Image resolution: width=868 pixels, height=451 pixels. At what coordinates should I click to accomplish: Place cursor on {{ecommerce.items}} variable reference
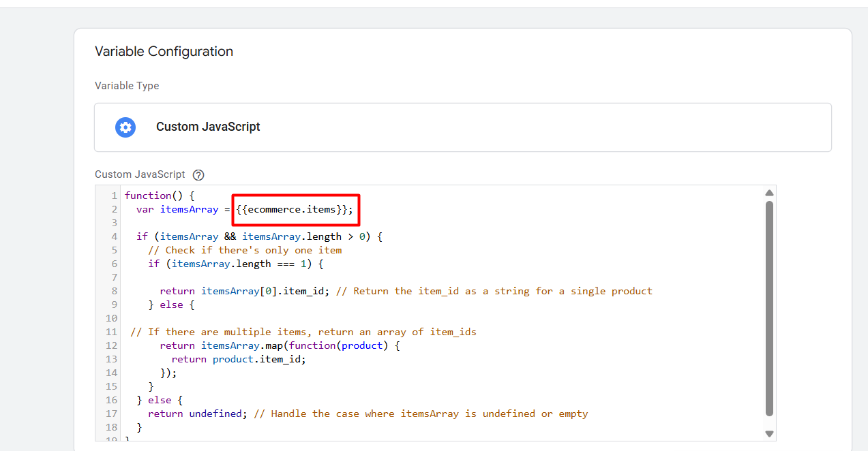coord(295,210)
